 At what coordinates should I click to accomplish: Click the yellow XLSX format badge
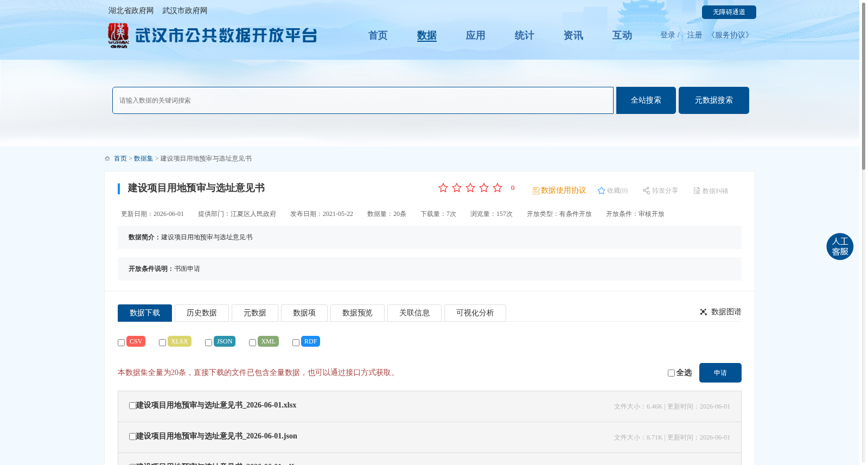click(x=180, y=341)
